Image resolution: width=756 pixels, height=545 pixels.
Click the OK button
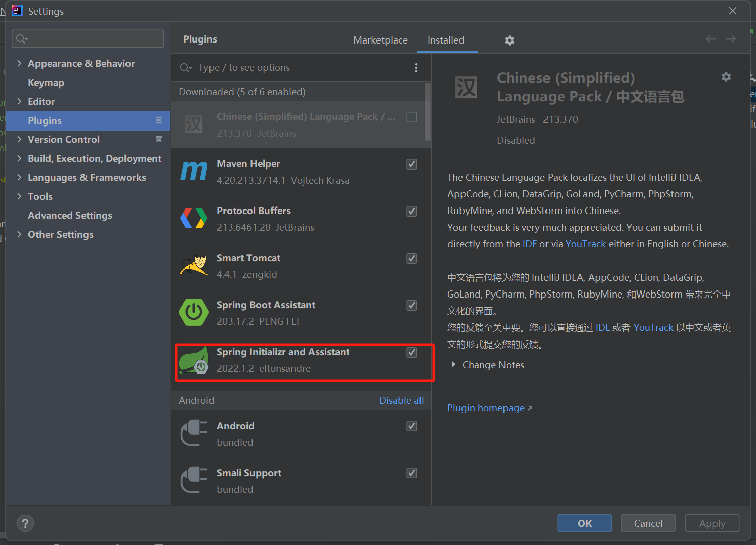[584, 523]
